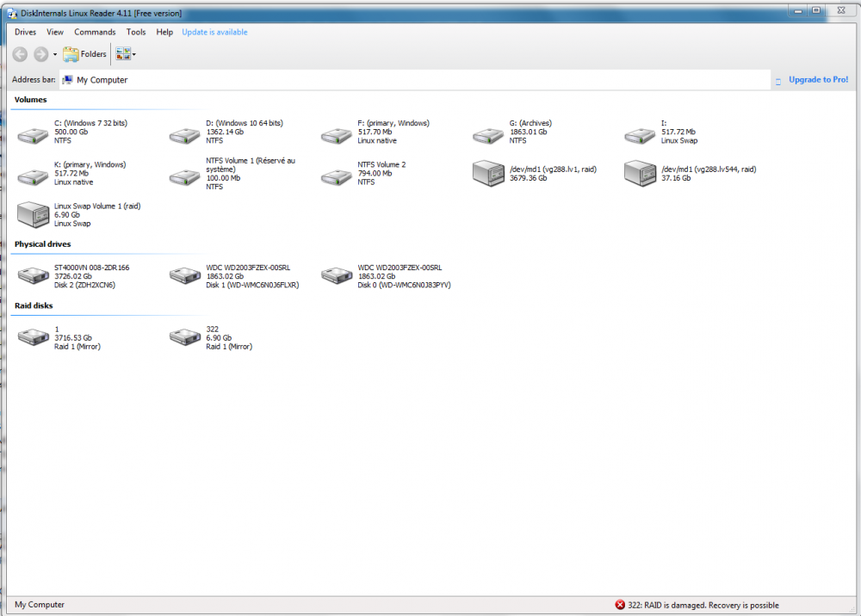861x616 pixels.
Task: Expand the view mode dropdown arrow
Action: tap(134, 54)
